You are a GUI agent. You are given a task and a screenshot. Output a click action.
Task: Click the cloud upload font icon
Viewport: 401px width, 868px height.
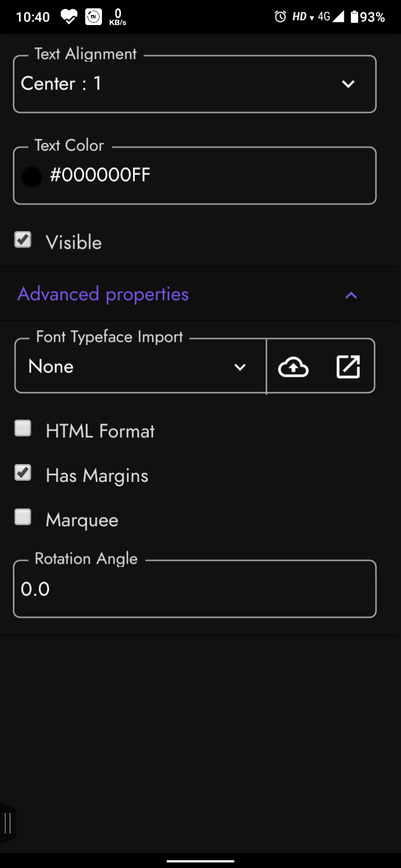point(293,367)
